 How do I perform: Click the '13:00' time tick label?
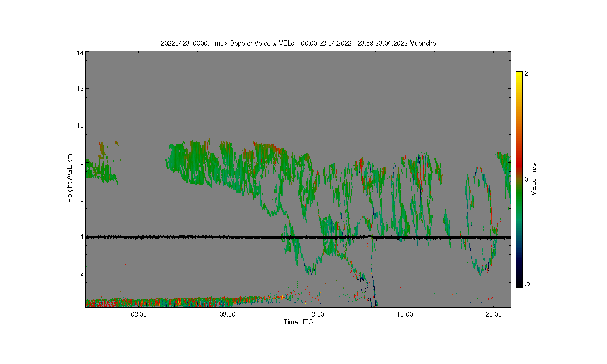[x=316, y=315]
